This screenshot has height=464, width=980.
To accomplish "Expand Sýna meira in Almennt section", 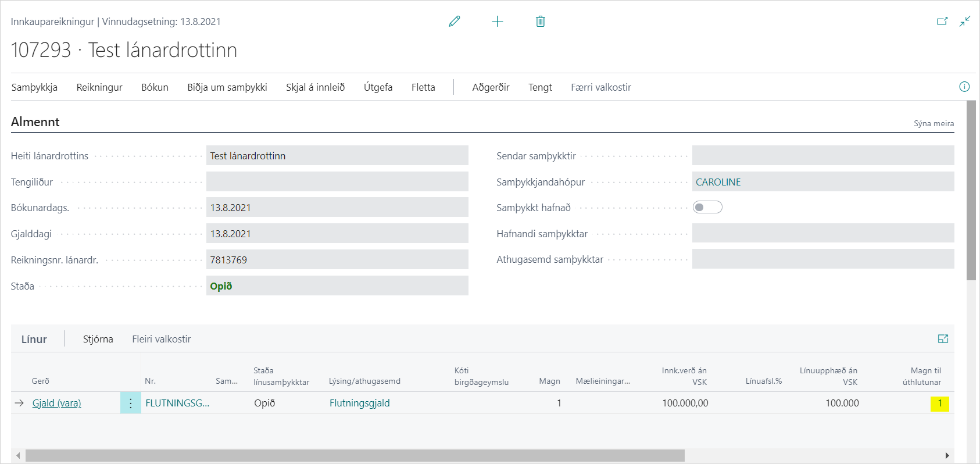I will click(933, 123).
